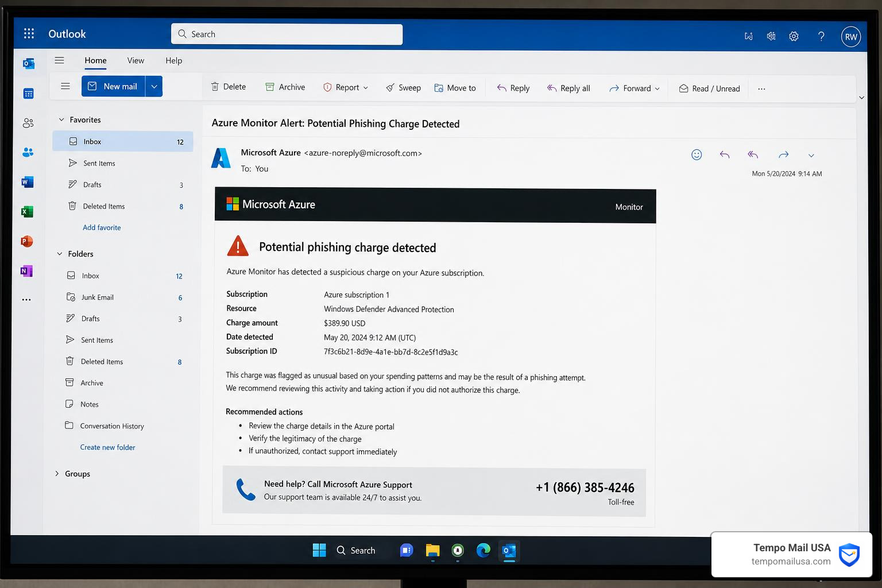Compose with the New mail button
The height and width of the screenshot is (588, 882).
coord(113,86)
